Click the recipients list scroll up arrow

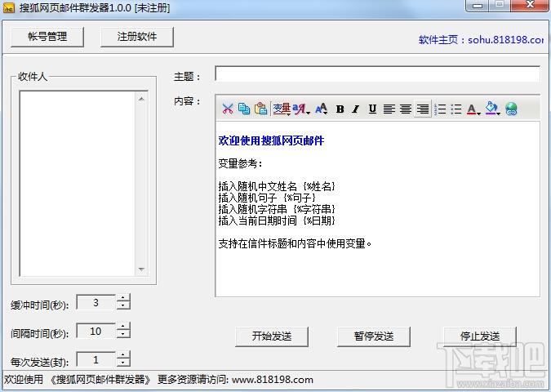(x=141, y=99)
